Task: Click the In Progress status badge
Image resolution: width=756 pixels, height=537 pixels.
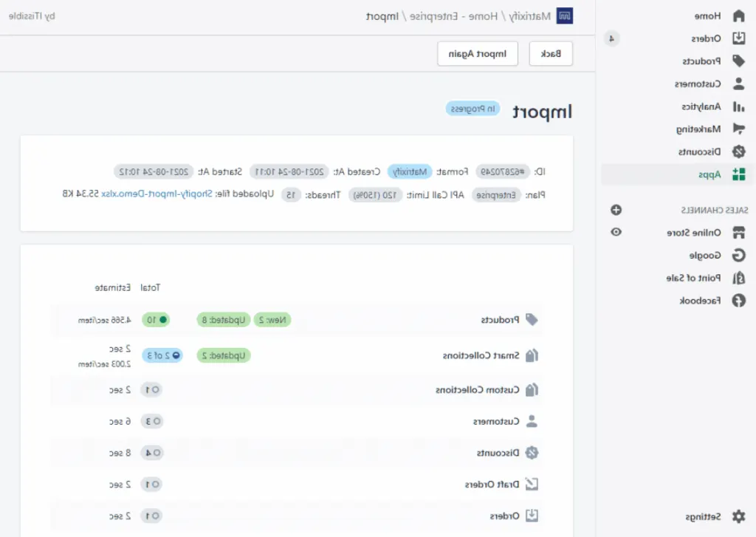Action: point(472,109)
